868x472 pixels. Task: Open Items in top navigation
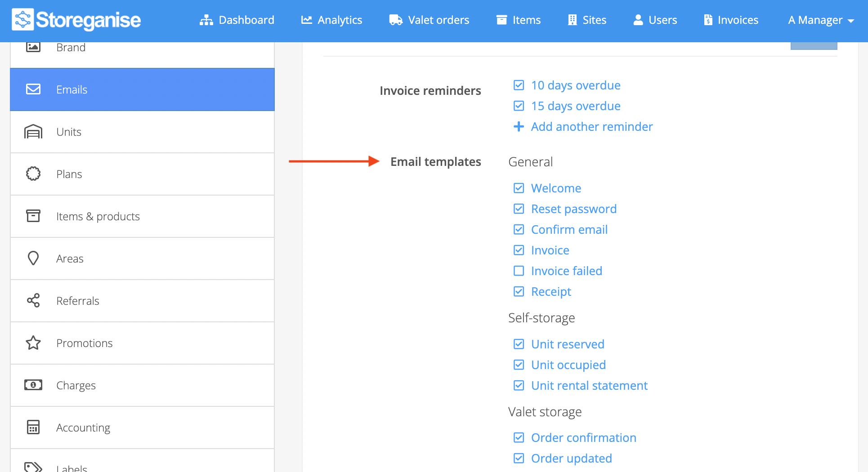(x=519, y=20)
